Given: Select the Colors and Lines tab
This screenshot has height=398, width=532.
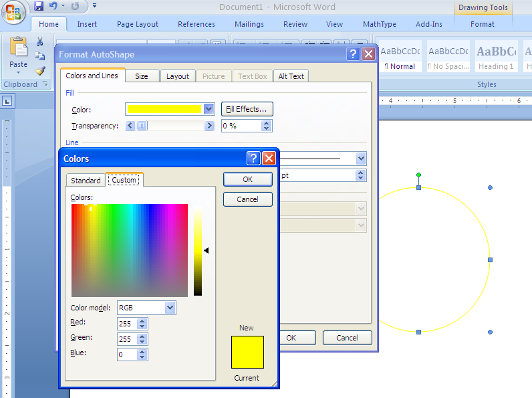Looking at the screenshot, I should click(92, 76).
